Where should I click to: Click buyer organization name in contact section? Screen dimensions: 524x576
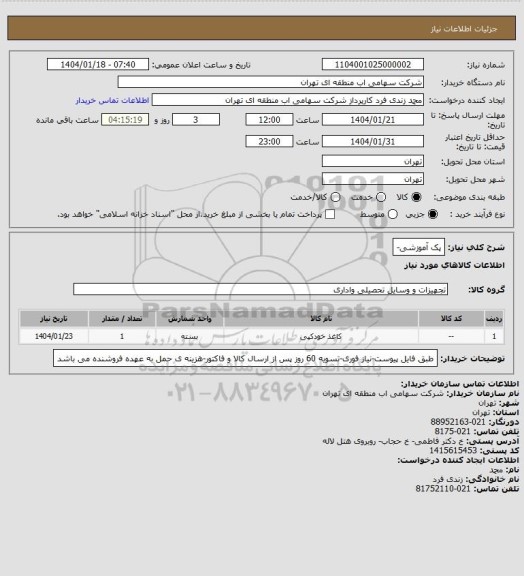(x=383, y=393)
